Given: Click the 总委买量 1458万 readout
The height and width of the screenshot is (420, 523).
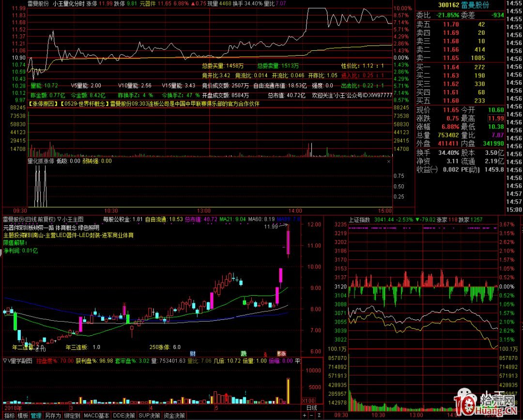Looking at the screenshot, I should click(x=223, y=66).
